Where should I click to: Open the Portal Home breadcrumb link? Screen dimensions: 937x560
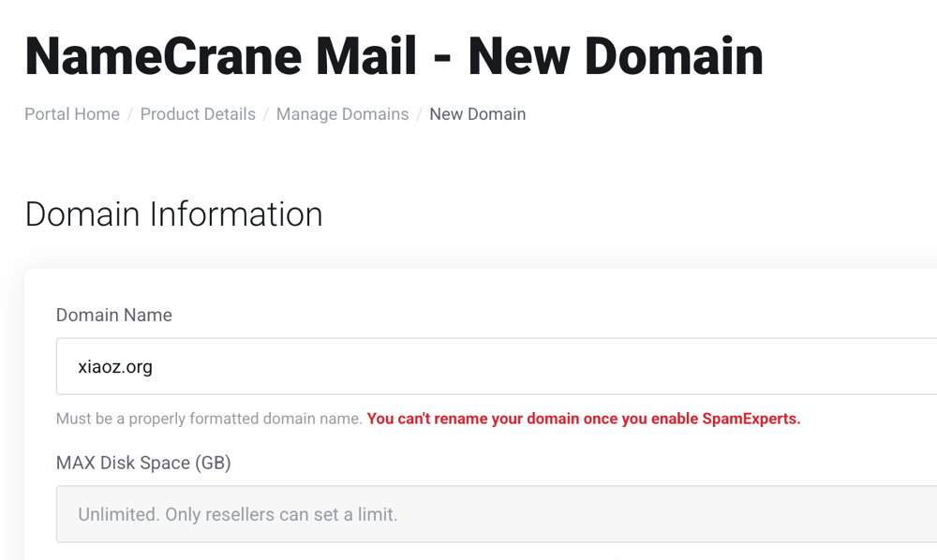pyautogui.click(x=72, y=114)
